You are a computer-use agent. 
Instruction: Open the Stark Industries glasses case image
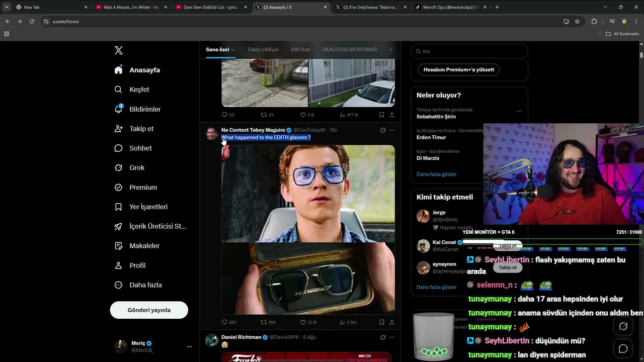pos(308,279)
